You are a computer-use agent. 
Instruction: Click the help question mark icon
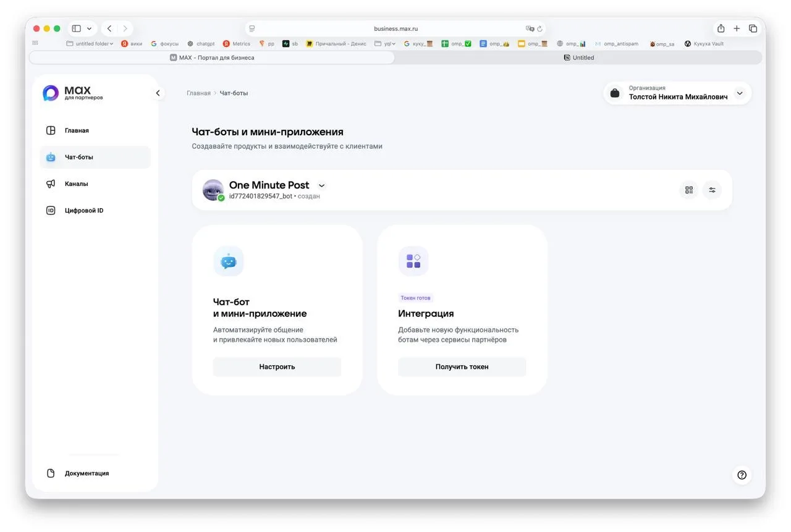click(742, 475)
